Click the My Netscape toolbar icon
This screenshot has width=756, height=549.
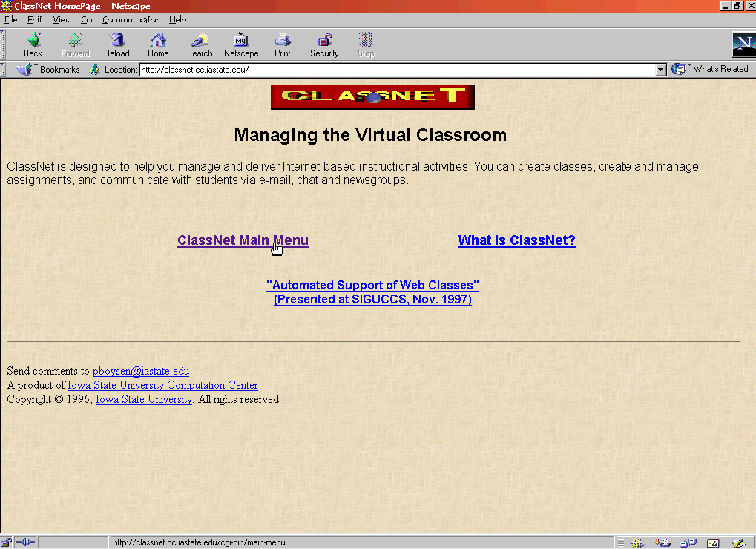241,45
